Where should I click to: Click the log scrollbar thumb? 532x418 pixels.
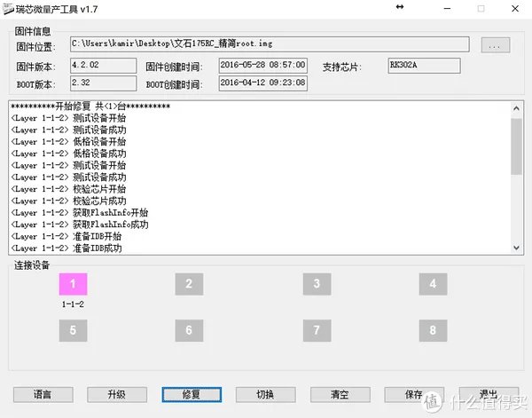[x=516, y=146]
